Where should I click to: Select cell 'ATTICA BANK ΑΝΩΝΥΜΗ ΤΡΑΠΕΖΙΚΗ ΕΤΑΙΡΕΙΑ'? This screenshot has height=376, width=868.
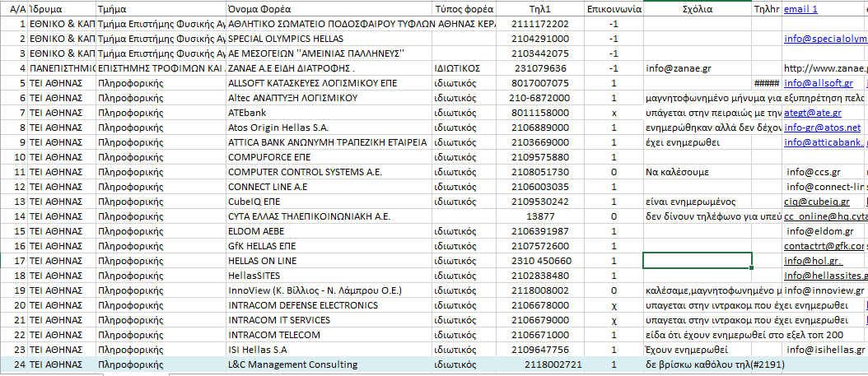click(x=329, y=142)
